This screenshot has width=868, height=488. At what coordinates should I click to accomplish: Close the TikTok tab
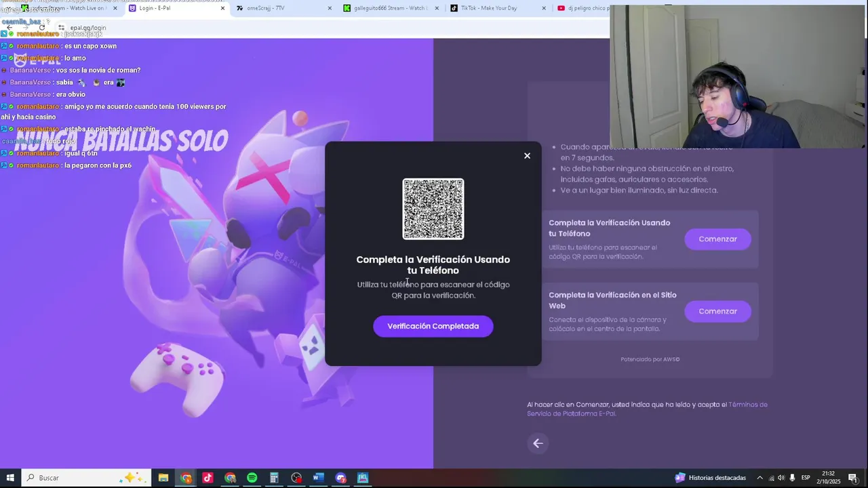pyautogui.click(x=543, y=8)
